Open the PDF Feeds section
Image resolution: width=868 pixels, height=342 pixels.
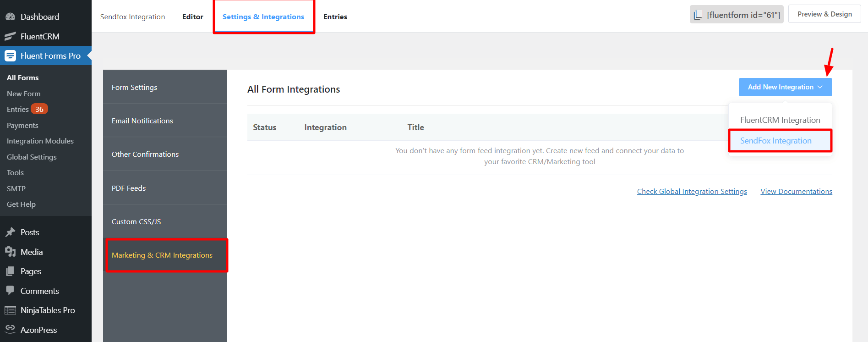[165, 188]
